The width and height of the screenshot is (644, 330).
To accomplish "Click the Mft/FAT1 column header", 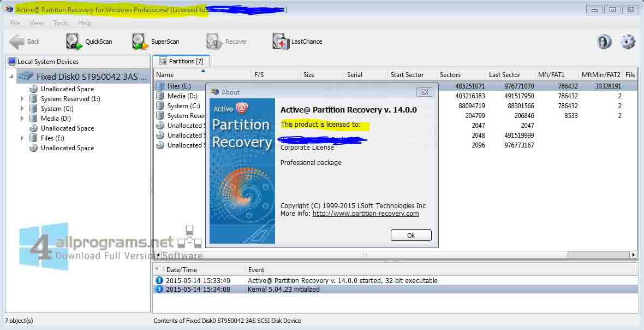I will tap(556, 75).
